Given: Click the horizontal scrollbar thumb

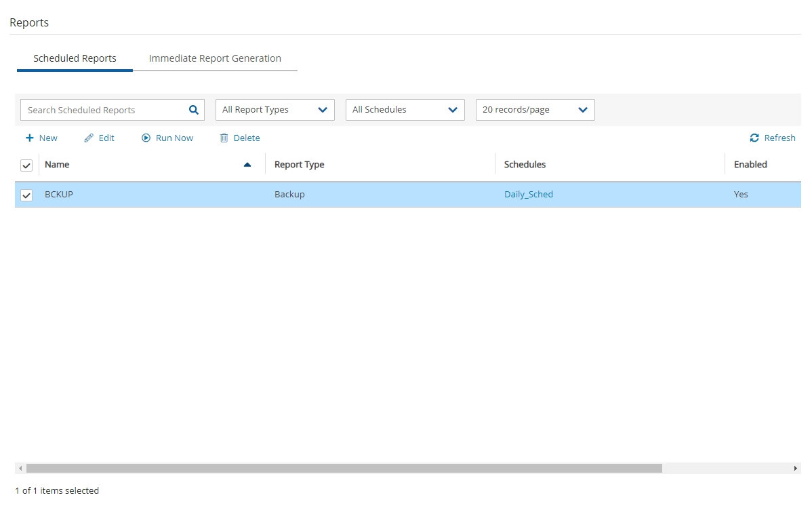Looking at the screenshot, I should point(344,469).
